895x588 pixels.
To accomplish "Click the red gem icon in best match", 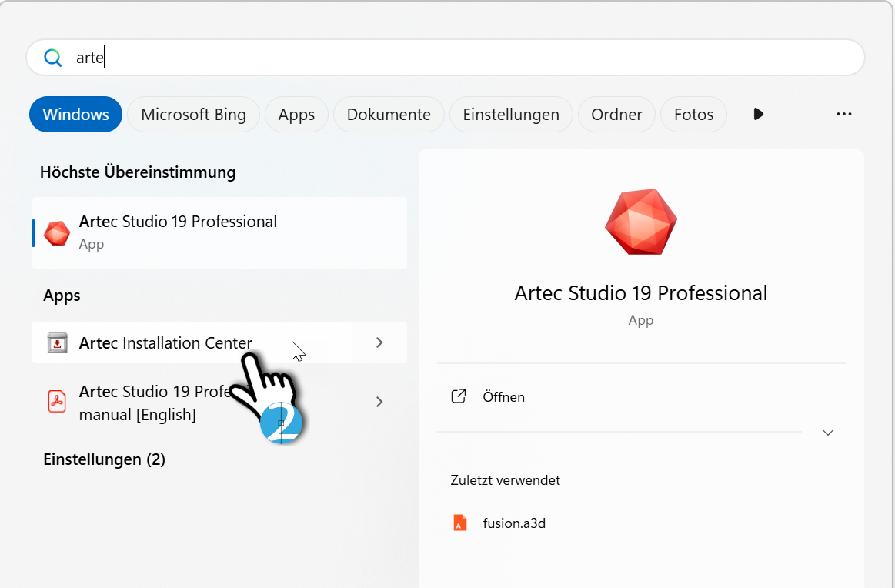I will pos(57,233).
